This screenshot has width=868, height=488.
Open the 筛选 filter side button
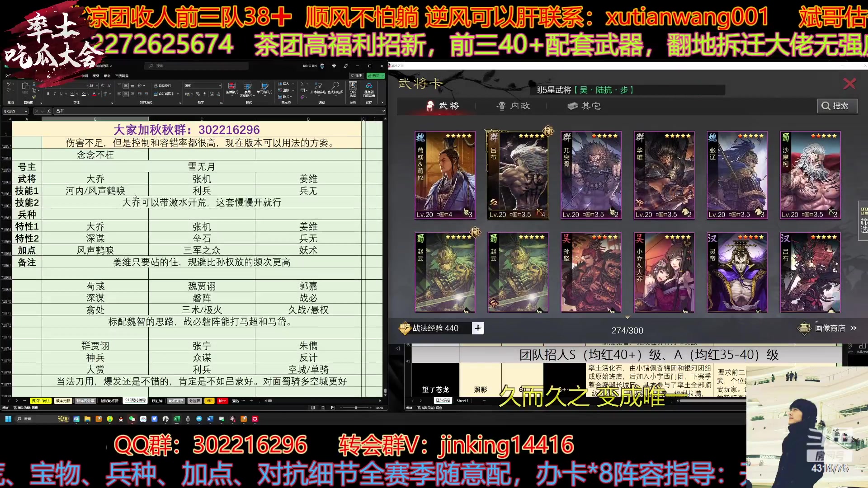[863, 220]
